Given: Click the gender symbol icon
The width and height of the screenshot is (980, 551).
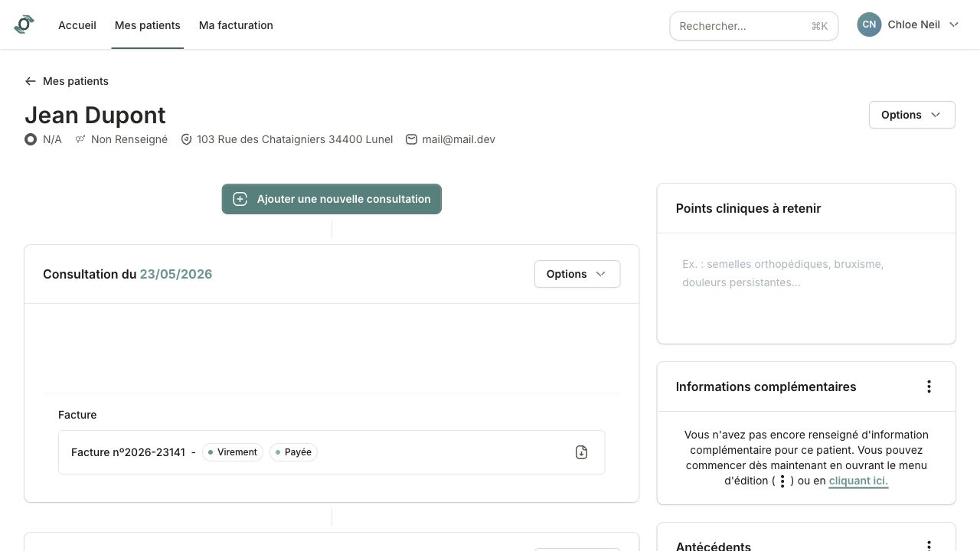Looking at the screenshot, I should click(80, 139).
